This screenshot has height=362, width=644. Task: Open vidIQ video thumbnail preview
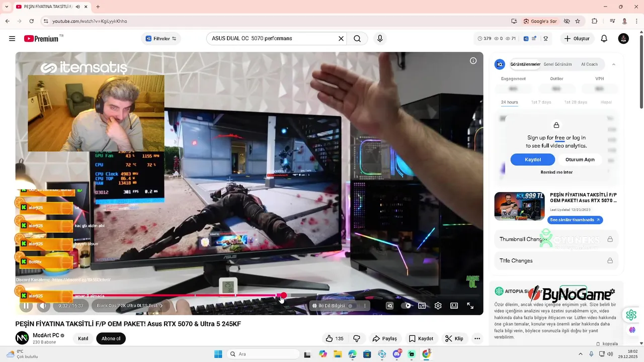point(519,206)
